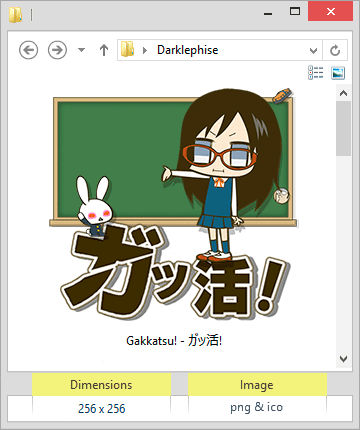Open the address bar history dropdown
360x430 pixels.
(x=313, y=51)
